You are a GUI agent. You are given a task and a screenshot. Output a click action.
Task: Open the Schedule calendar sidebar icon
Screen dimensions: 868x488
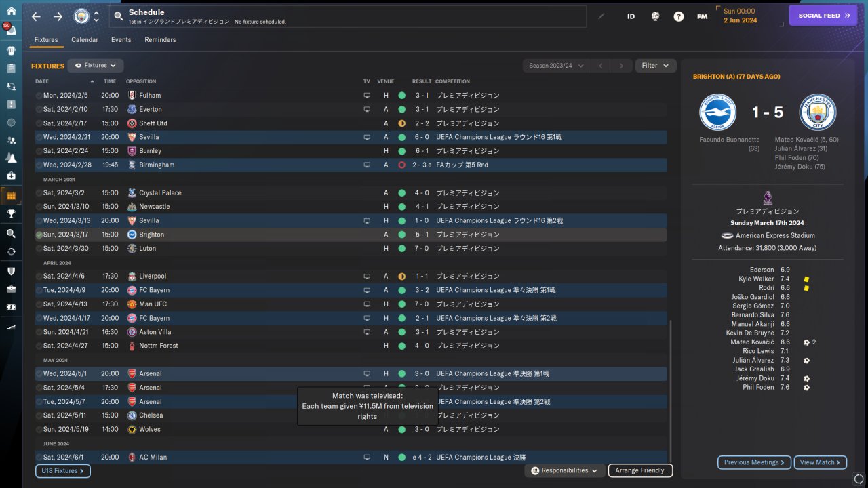[11, 196]
